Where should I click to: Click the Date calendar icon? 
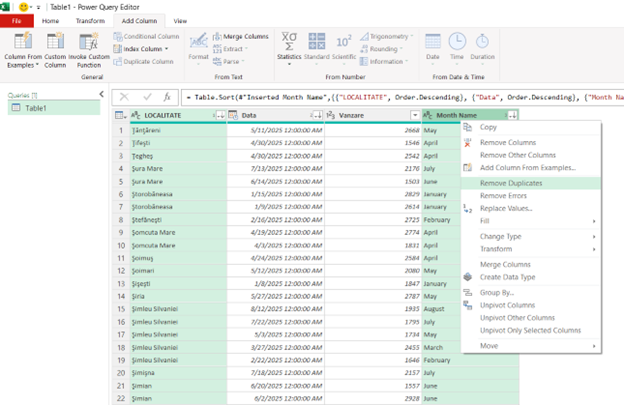coord(433,41)
